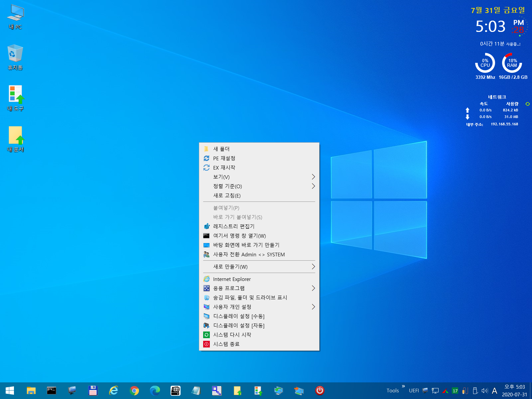Open 내 문서 folder icon in taskbar

[237, 391]
